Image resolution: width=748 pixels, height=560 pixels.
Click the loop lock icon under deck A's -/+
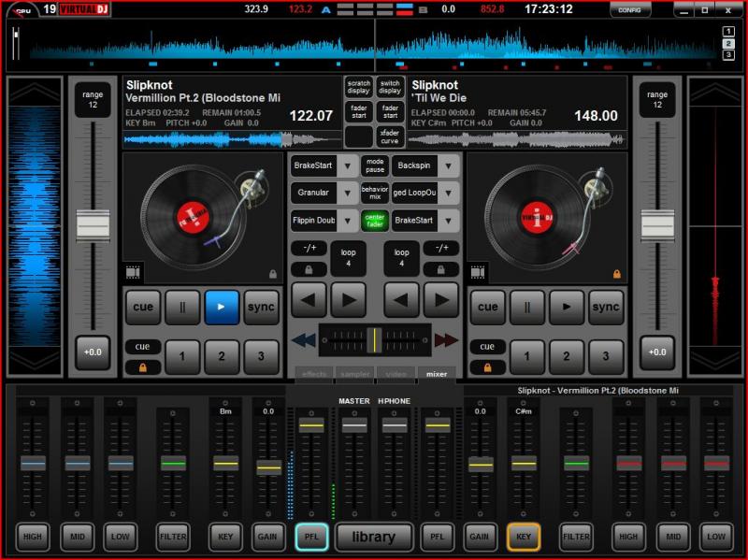pyautogui.click(x=309, y=270)
